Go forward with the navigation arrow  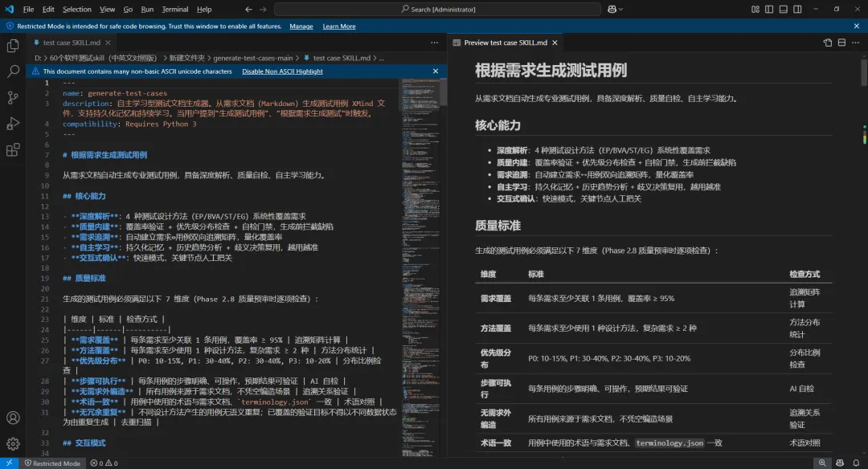point(263,10)
